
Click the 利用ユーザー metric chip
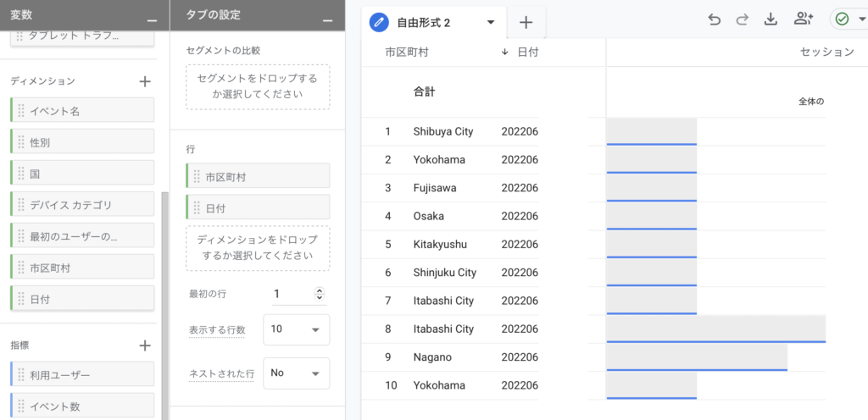coord(82,375)
